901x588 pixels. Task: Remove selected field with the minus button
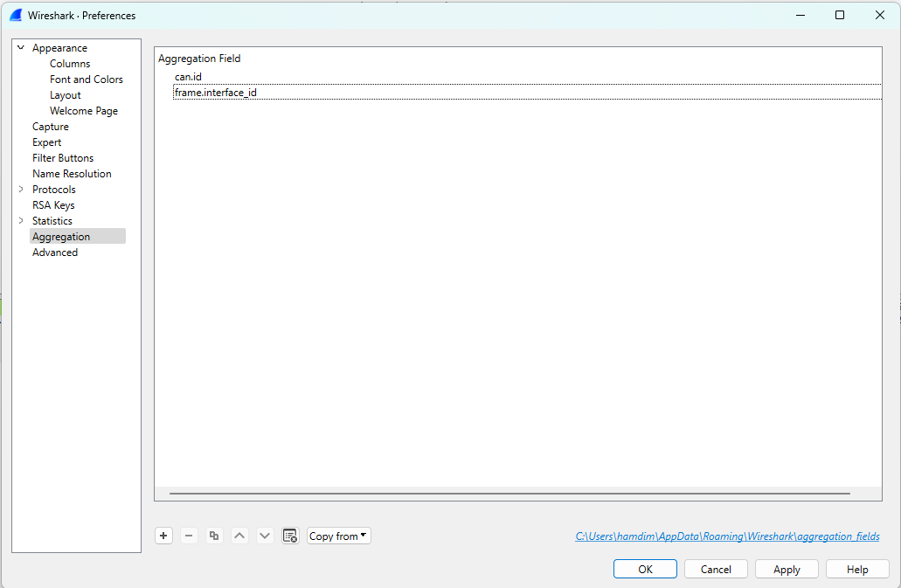pyautogui.click(x=189, y=536)
